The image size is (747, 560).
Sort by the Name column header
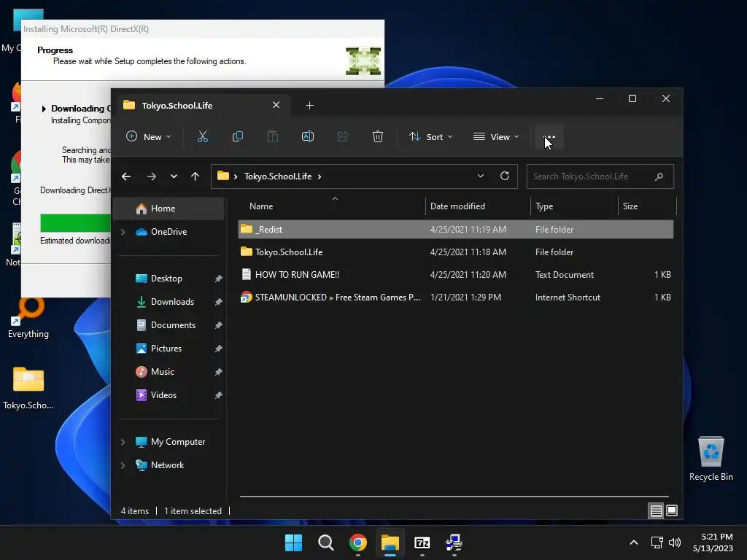pyautogui.click(x=332, y=206)
